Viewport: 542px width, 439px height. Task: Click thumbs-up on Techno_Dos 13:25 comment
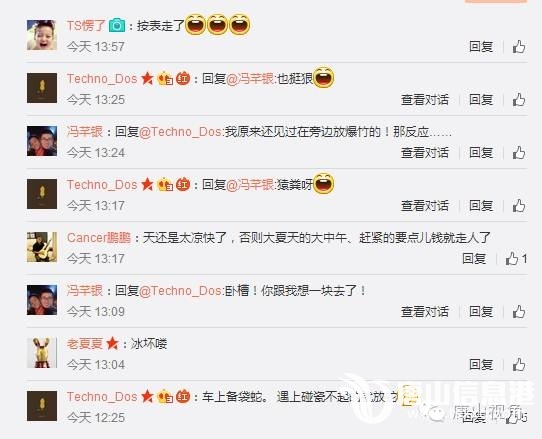click(x=518, y=100)
